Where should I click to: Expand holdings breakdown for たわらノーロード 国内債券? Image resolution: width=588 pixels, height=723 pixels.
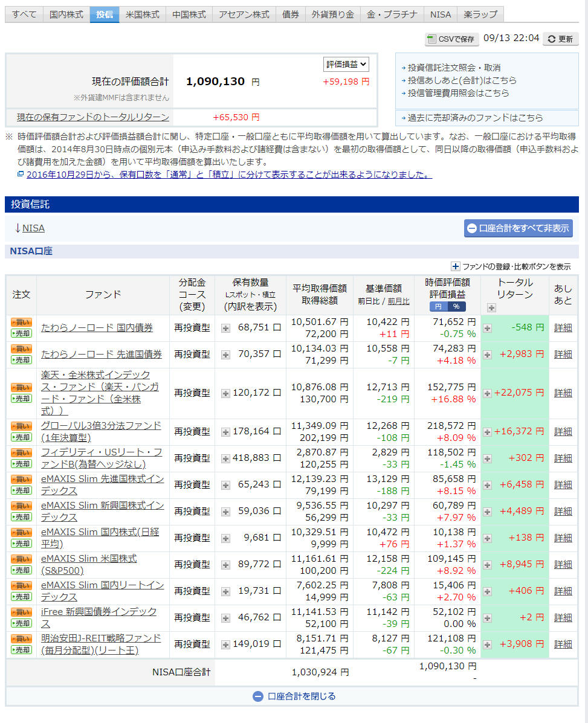coord(225,329)
